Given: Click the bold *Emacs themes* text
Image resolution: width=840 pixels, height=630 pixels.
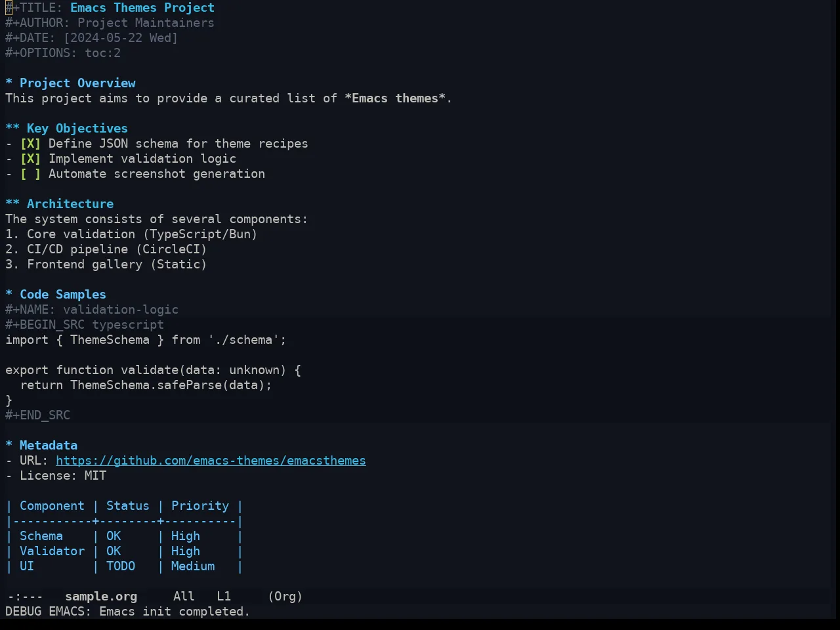Looking at the screenshot, I should 395,98.
